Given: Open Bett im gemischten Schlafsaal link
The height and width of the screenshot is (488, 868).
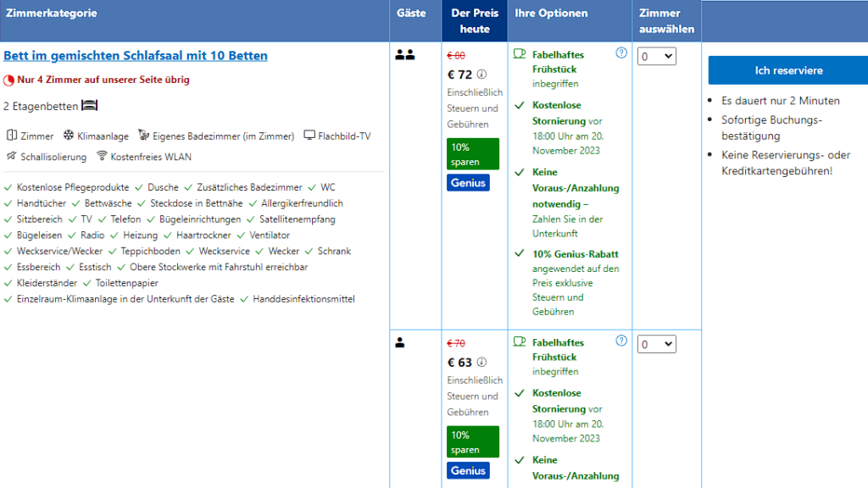Looking at the screenshot, I should (x=136, y=56).
